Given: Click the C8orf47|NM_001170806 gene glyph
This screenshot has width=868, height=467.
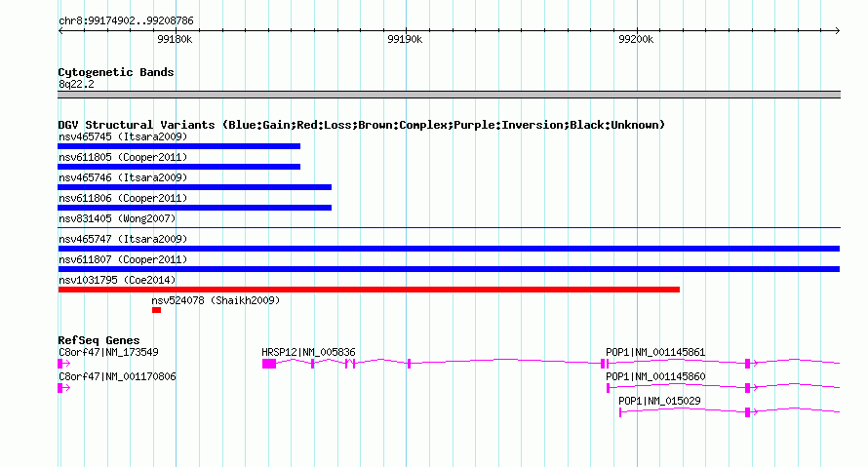Looking at the screenshot, I should coord(63,388).
